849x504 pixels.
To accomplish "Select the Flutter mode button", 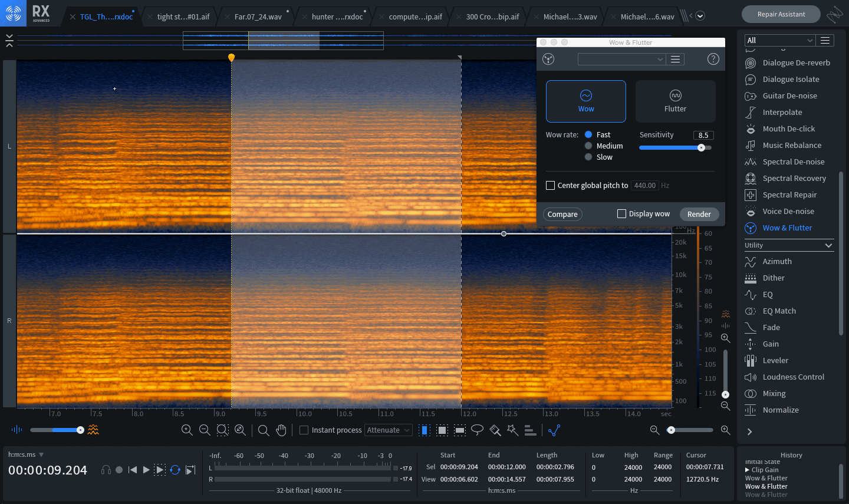I will 676,101.
